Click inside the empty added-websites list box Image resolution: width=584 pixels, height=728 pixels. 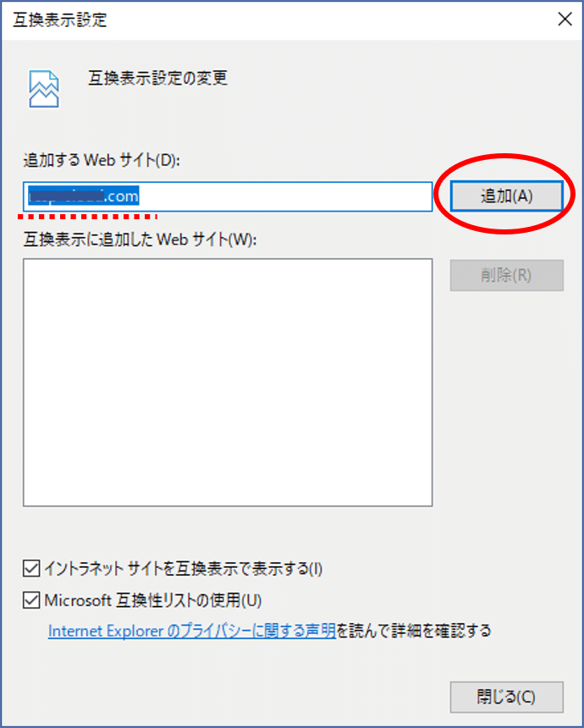click(228, 383)
